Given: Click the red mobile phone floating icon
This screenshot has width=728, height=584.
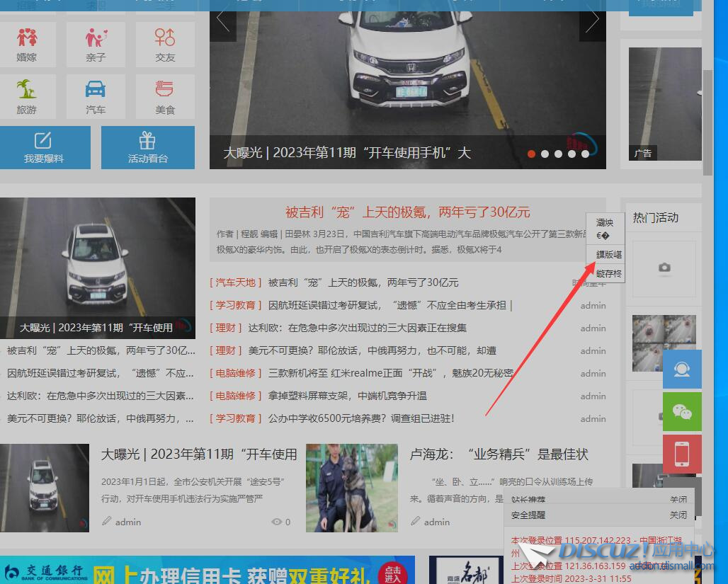Looking at the screenshot, I should tap(682, 454).
